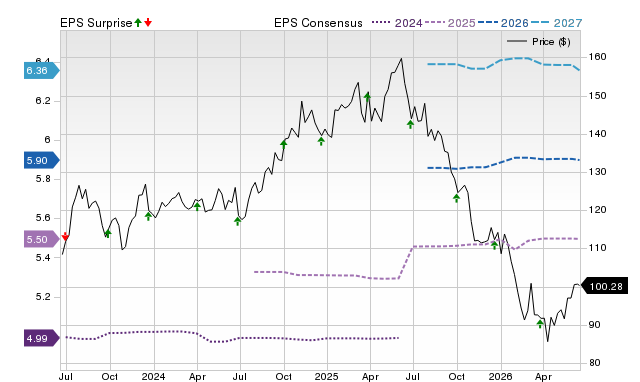Click the green up arrow in EPS Surprise legend
The height and width of the screenshot is (382, 640).
[138, 23]
